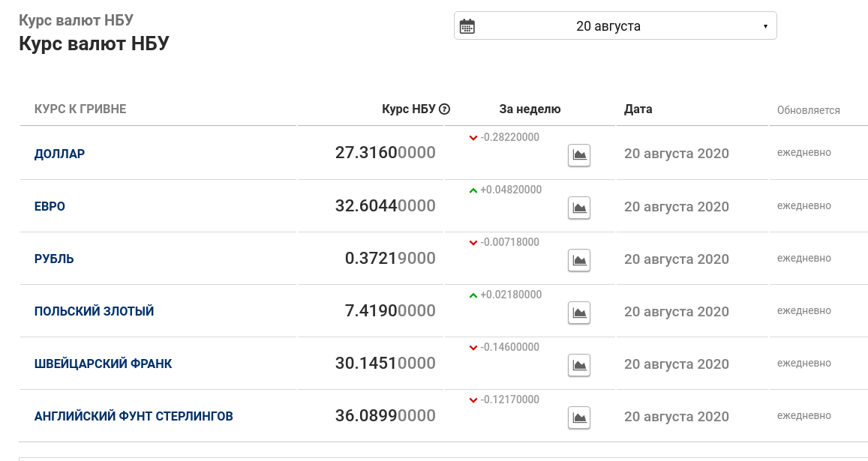Click the calendar icon in the date selector
Screen dimensions: 868x461
click(x=467, y=26)
